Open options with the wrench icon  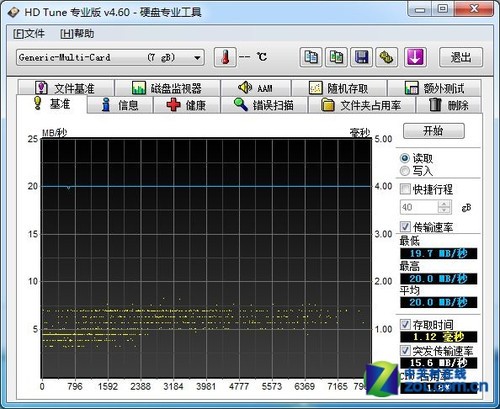point(387,57)
